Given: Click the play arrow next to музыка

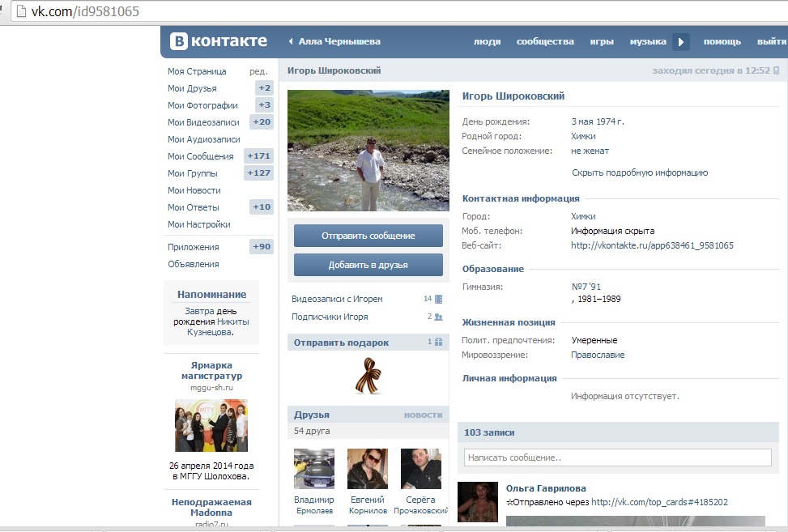Looking at the screenshot, I should point(681,41).
